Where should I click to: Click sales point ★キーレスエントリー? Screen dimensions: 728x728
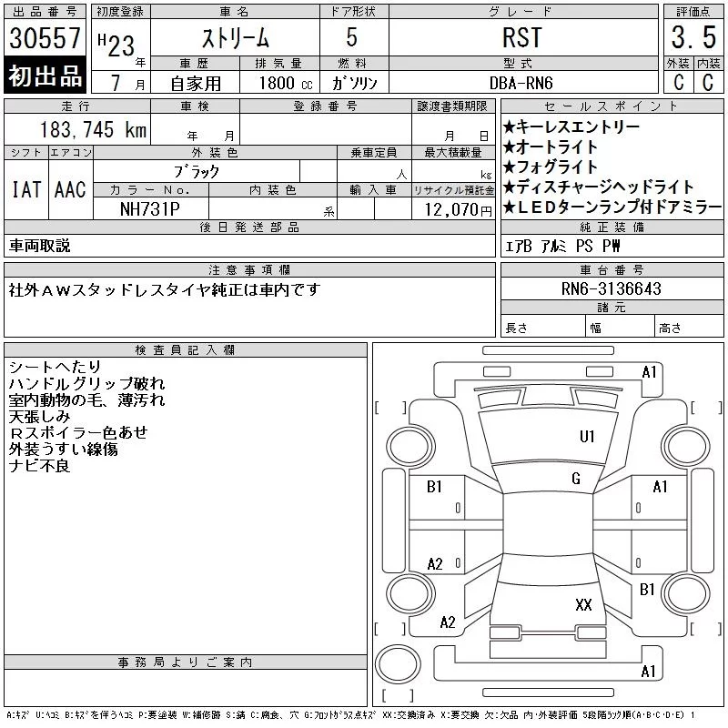(571, 126)
